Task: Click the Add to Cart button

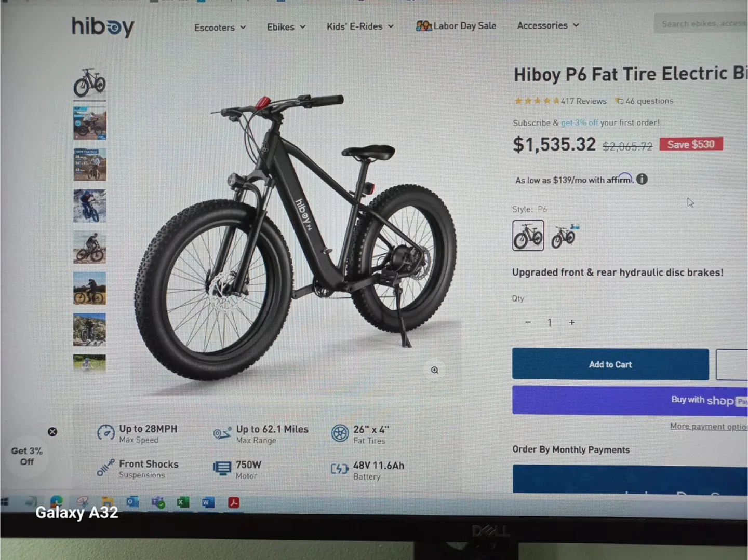Action: (610, 364)
